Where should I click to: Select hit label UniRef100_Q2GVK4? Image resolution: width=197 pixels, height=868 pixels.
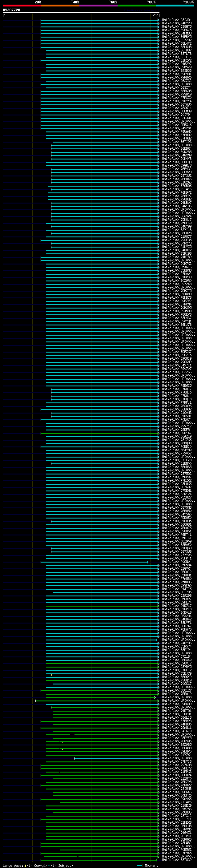(x=177, y=568)
